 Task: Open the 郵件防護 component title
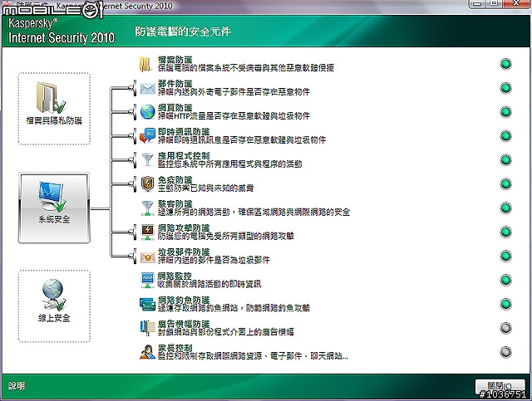[175, 84]
